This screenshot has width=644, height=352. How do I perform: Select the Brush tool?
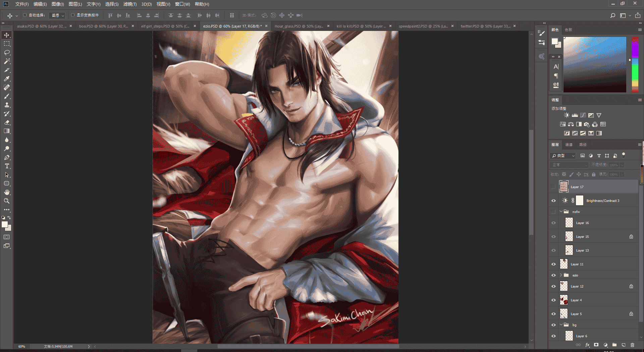tap(7, 96)
